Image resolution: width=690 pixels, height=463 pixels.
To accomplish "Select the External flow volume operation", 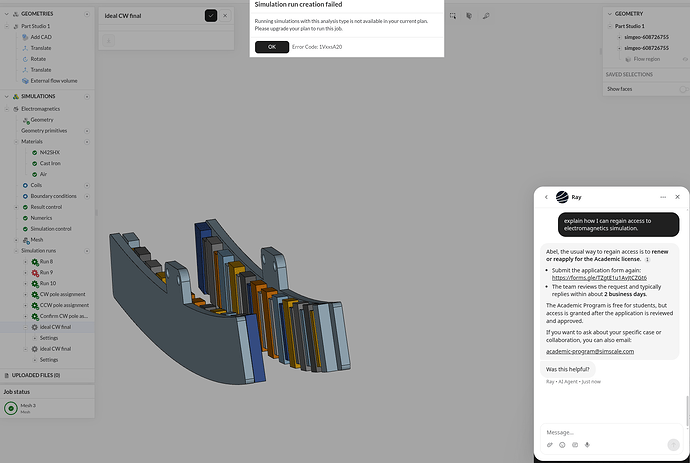I will (x=54, y=81).
